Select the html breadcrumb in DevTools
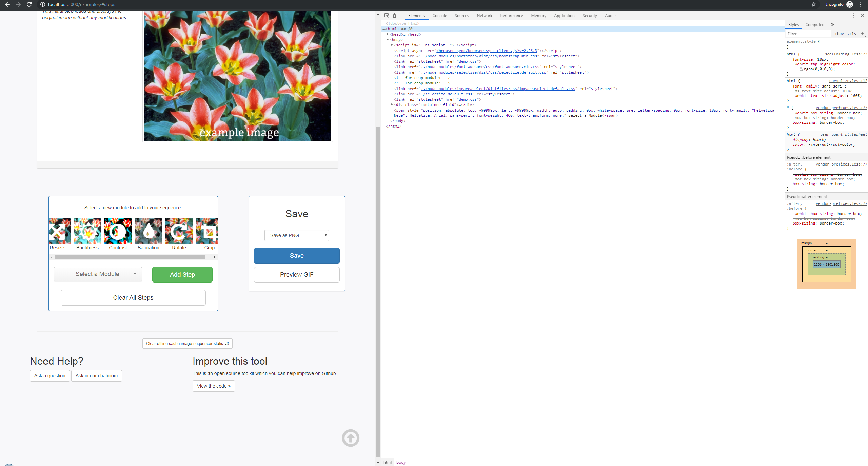868x466 pixels. (x=387, y=462)
